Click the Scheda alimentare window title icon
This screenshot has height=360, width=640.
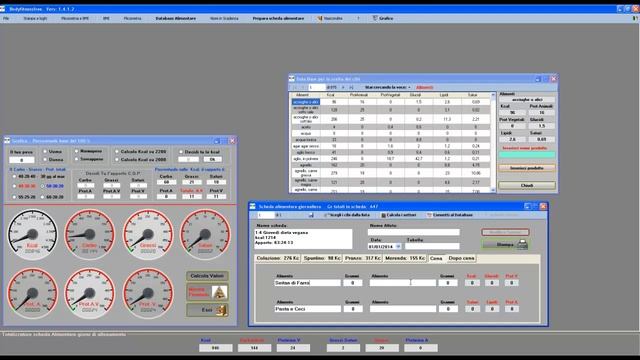[253, 207]
